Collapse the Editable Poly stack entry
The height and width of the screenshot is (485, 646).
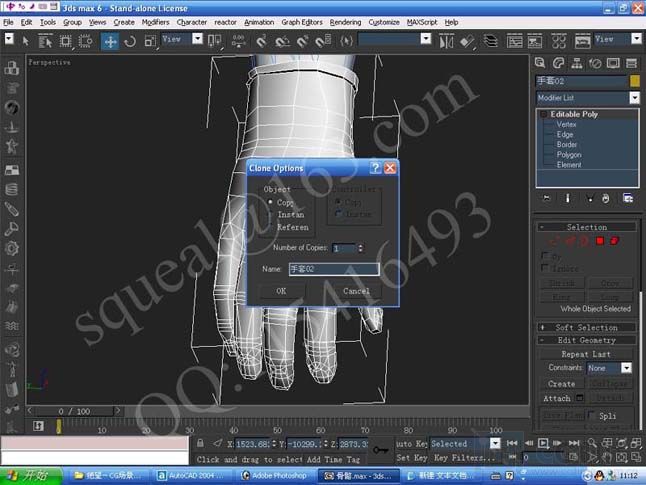[543, 114]
